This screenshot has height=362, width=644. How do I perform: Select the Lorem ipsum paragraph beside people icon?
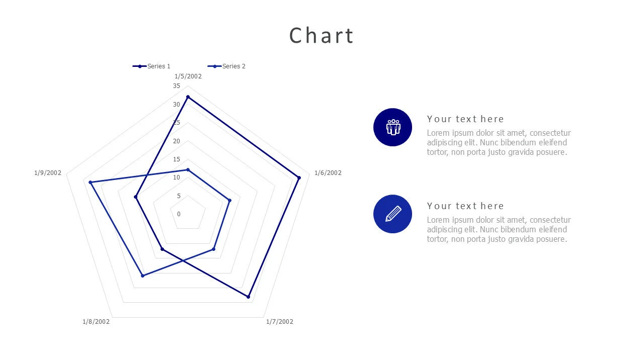tap(499, 143)
